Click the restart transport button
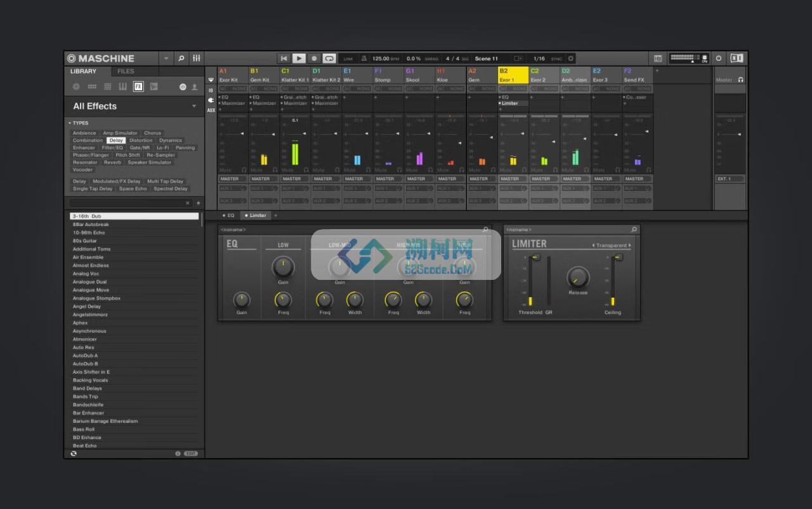 pos(284,58)
